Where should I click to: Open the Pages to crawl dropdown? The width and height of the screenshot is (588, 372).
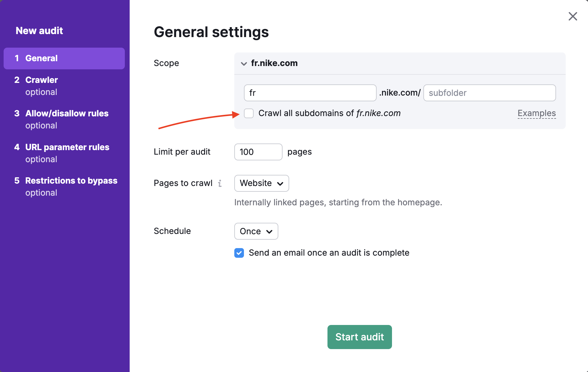pos(261,183)
